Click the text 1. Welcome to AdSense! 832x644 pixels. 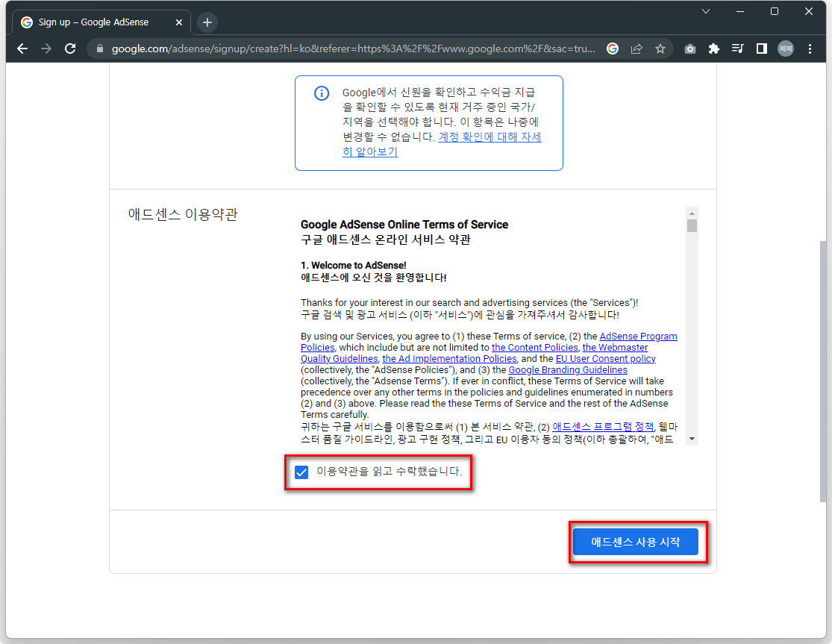click(354, 265)
